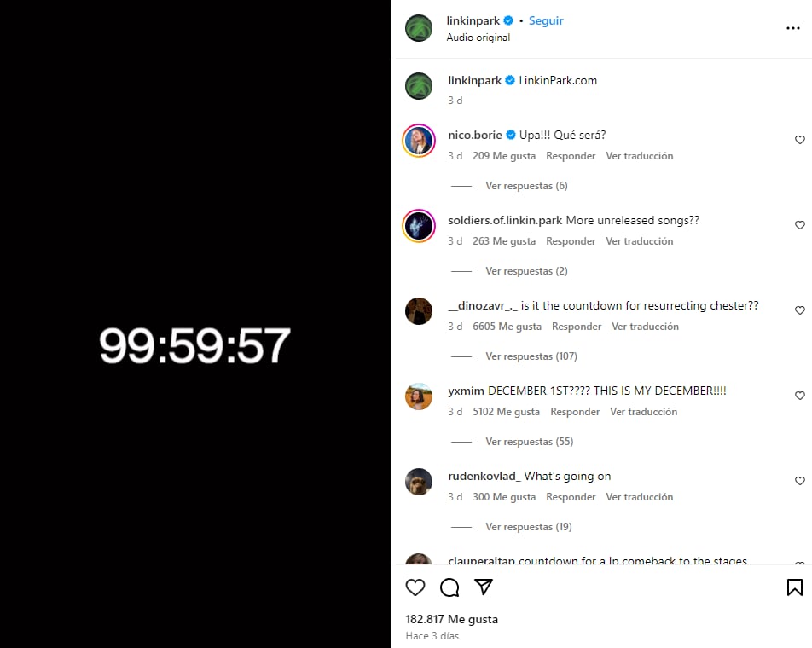Open yxmim's profile avatar

point(419,396)
